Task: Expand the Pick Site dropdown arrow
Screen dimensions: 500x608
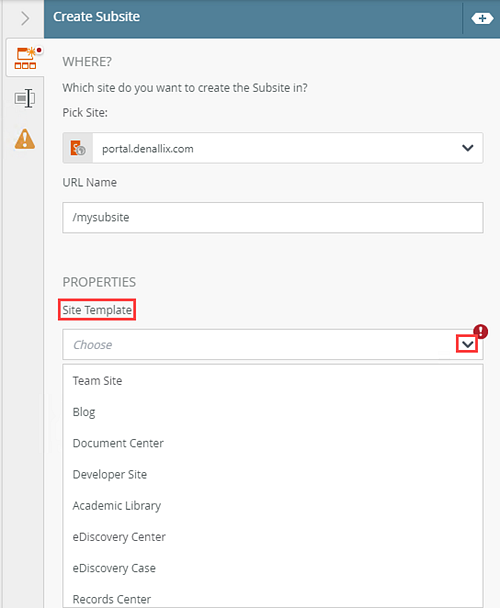Action: (x=468, y=148)
